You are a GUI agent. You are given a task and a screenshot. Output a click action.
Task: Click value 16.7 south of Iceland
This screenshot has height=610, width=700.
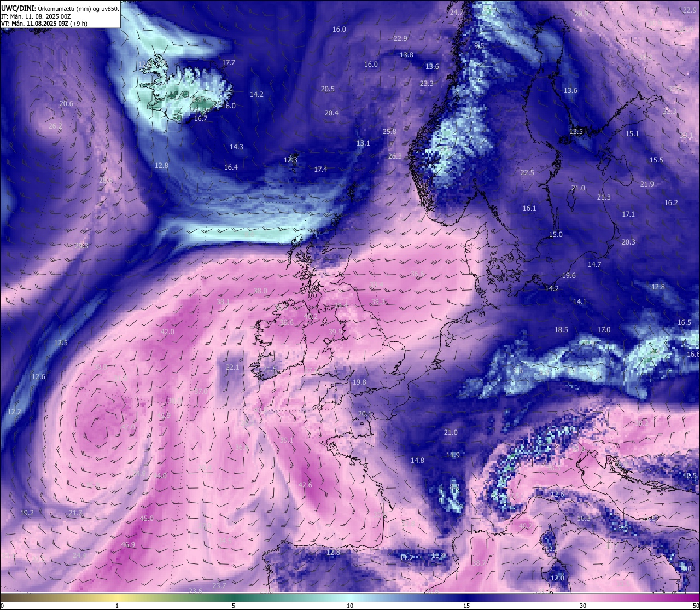201,119
